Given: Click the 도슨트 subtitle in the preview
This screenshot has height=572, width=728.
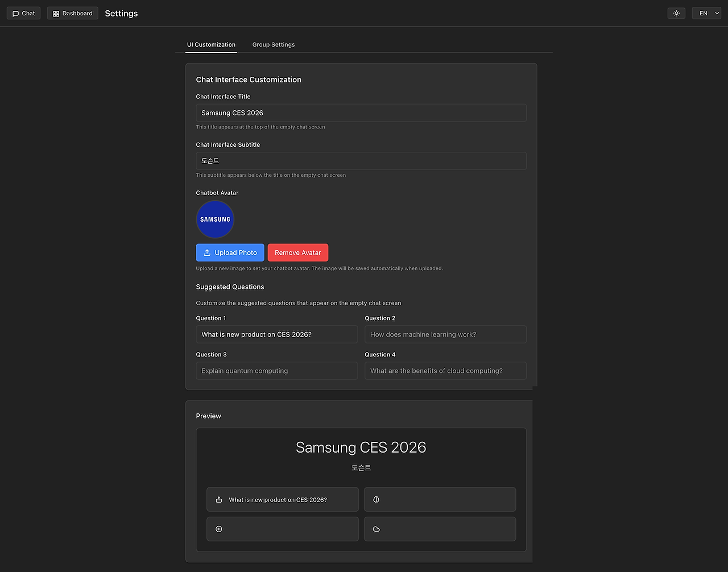Looking at the screenshot, I should [361, 468].
